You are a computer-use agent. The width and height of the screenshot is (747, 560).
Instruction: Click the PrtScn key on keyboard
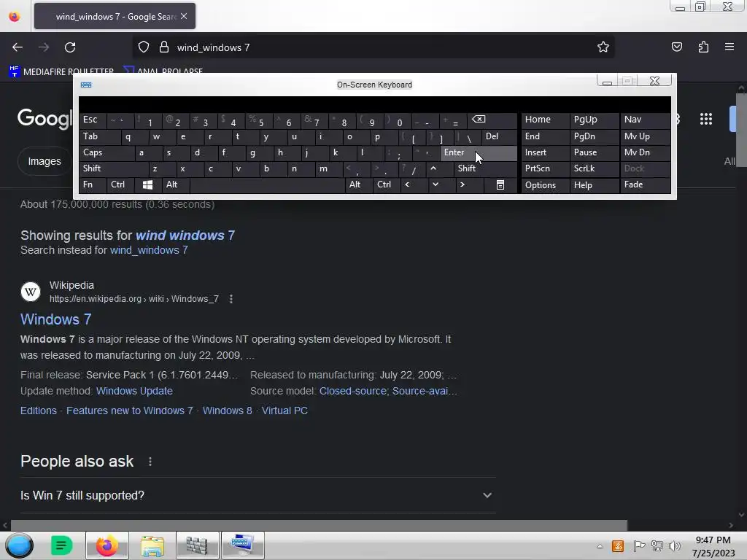[545, 168]
